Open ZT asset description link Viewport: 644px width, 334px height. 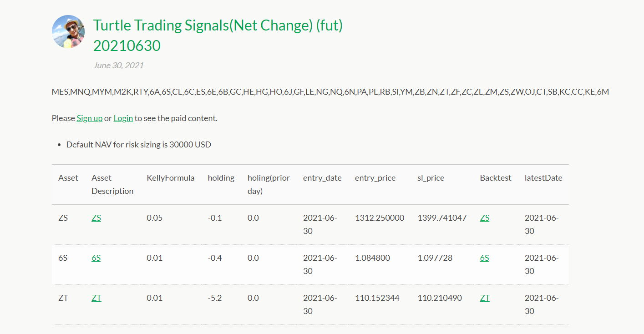pos(96,298)
